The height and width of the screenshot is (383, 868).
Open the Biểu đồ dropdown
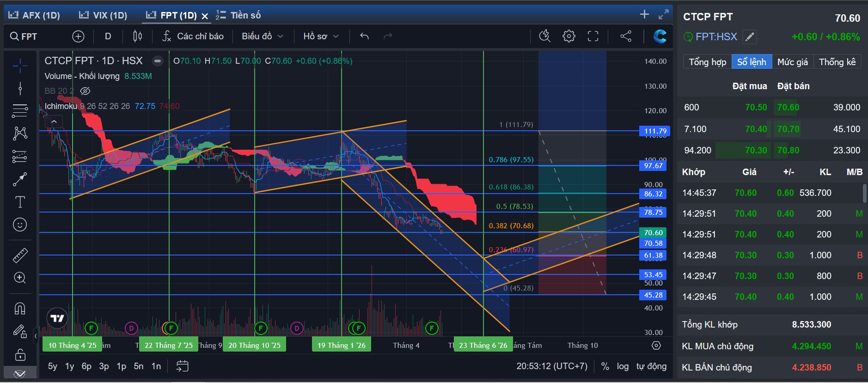pos(263,36)
